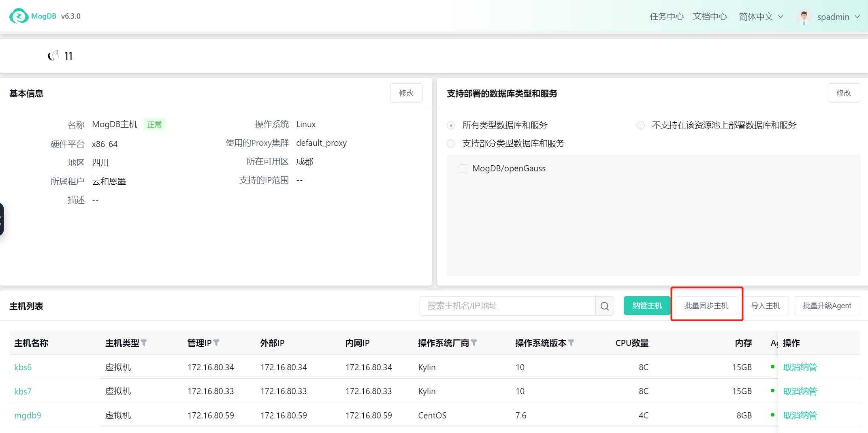Viewport: 868px width, 433px height.
Task: Filter by 主机类型 column funnel icon
Action: [144, 343]
